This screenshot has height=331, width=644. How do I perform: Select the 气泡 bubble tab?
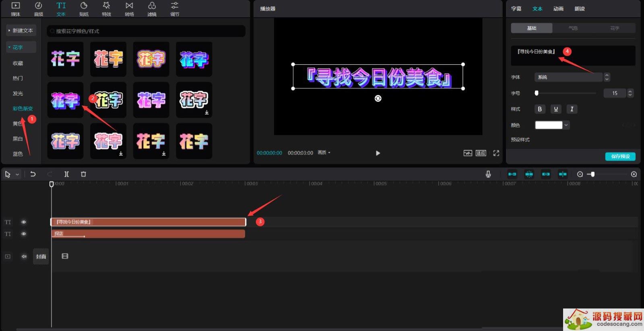(x=573, y=28)
